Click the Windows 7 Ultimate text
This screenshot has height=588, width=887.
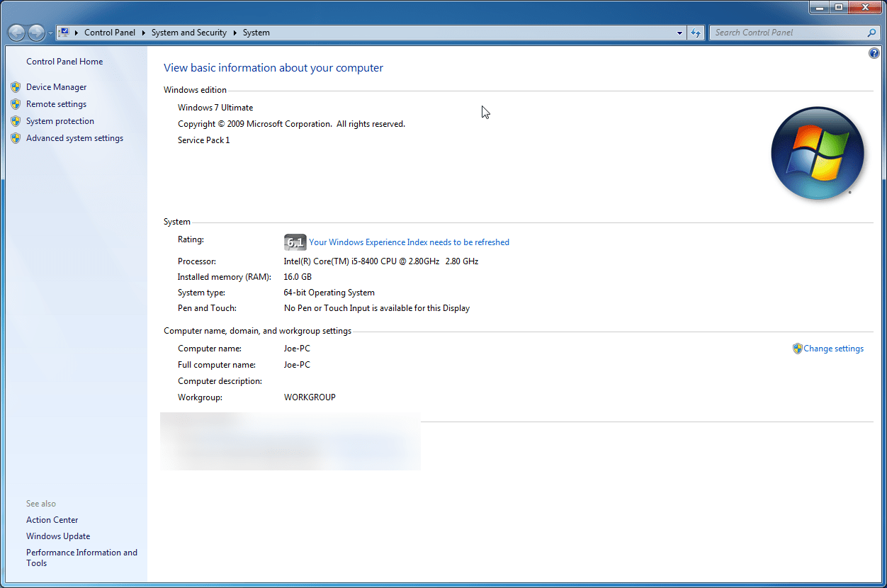pyautogui.click(x=215, y=108)
